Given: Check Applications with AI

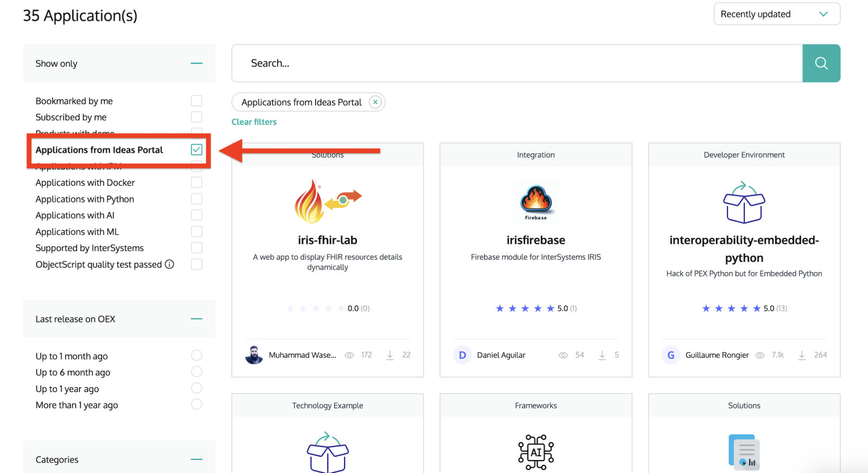Looking at the screenshot, I should (x=196, y=216).
